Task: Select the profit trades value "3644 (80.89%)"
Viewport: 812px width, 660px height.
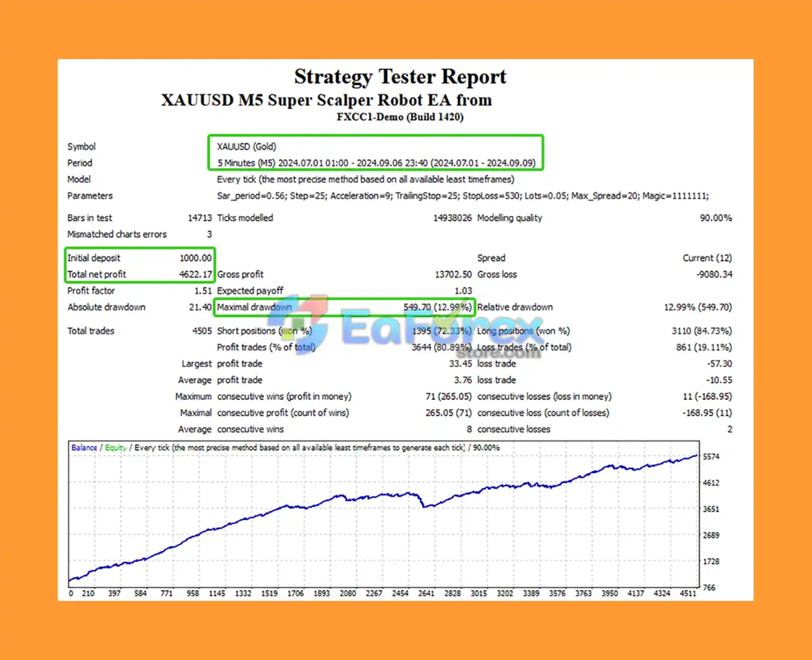Action: [442, 348]
